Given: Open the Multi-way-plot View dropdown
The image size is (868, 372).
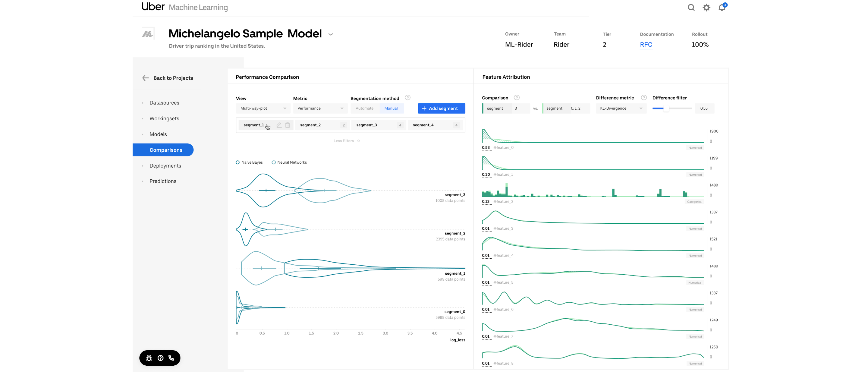Looking at the screenshot, I should (263, 108).
